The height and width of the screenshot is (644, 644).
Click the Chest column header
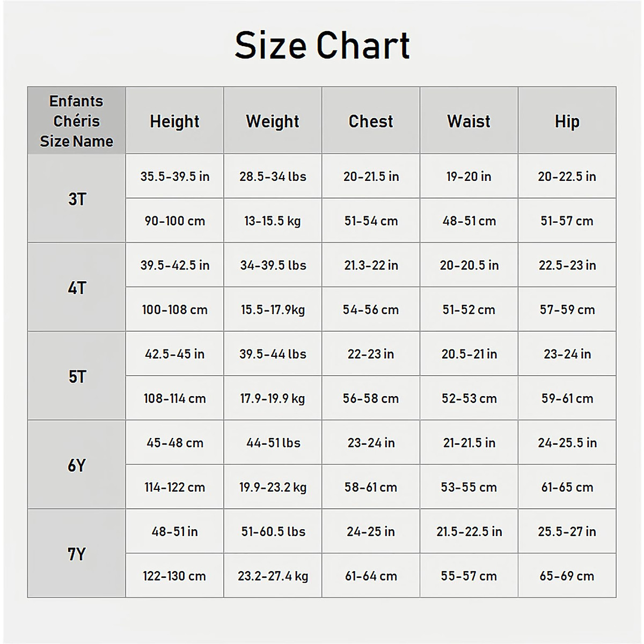(x=371, y=121)
